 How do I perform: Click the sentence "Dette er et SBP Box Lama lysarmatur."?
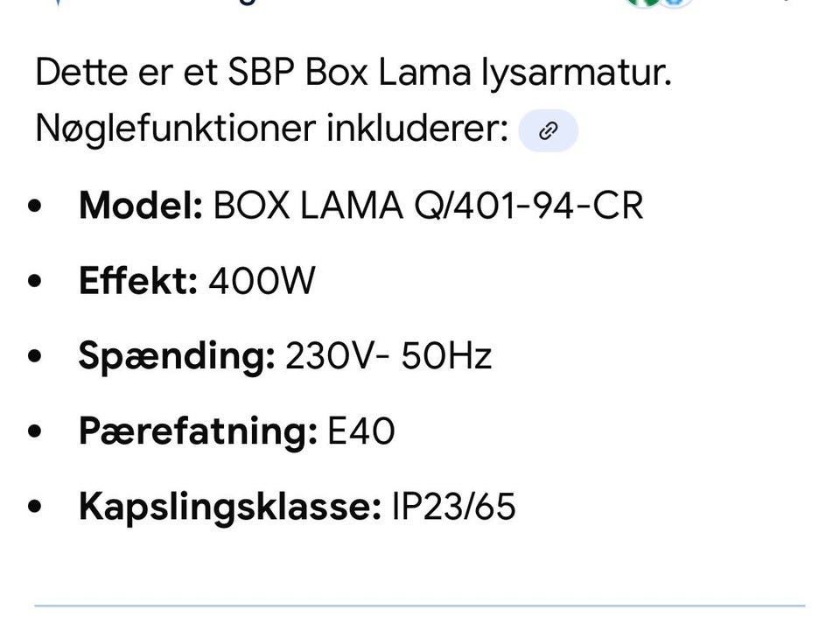353,73
